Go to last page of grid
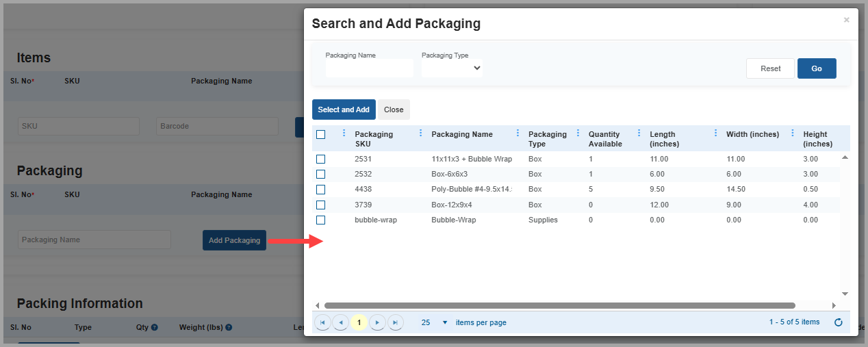The width and height of the screenshot is (868, 347). click(395, 322)
